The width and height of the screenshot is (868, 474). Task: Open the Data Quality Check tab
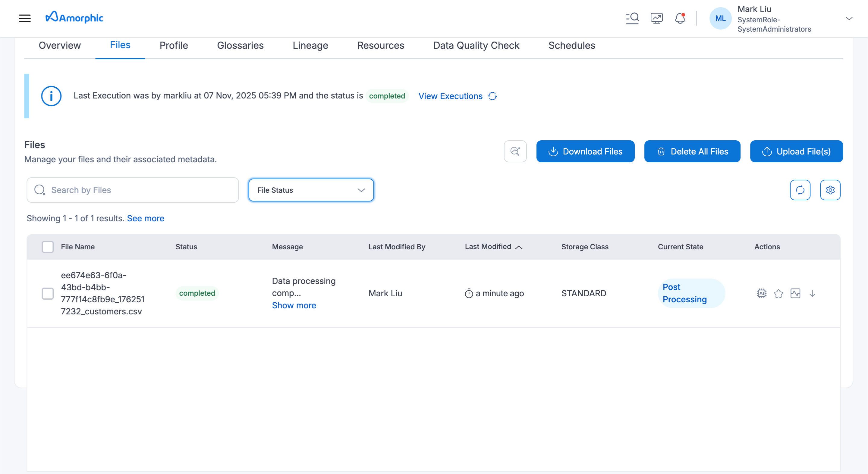pyautogui.click(x=476, y=45)
